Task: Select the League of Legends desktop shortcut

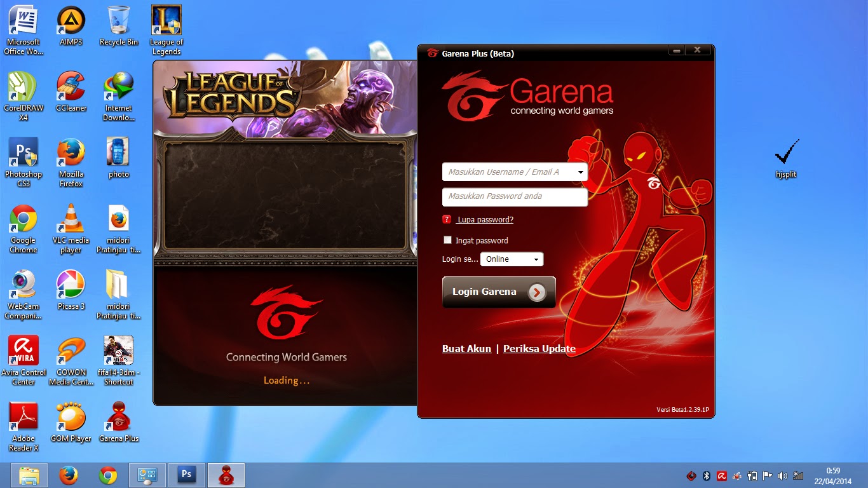Action: click(166, 30)
